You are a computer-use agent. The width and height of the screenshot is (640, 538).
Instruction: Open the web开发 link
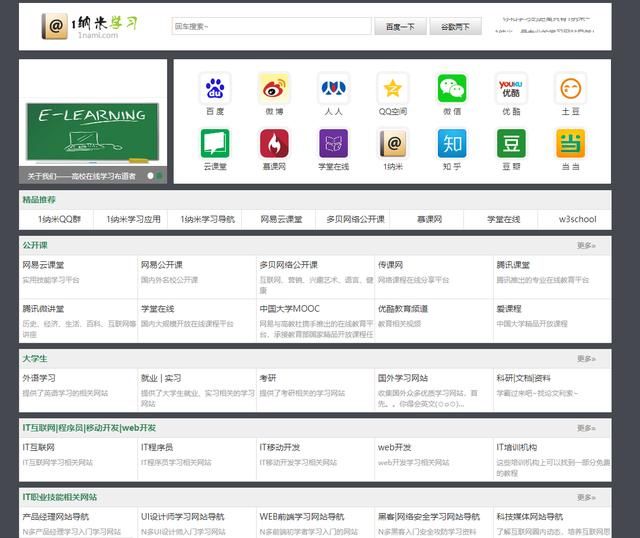pos(395,448)
